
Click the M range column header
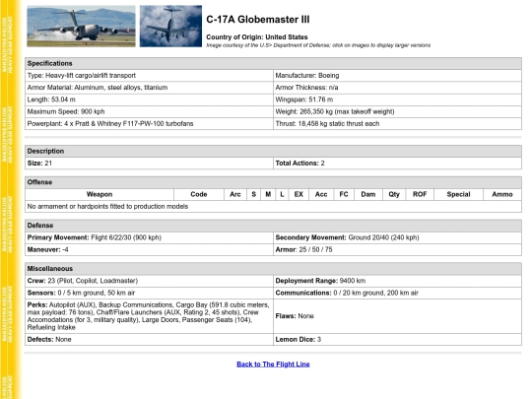click(268, 194)
